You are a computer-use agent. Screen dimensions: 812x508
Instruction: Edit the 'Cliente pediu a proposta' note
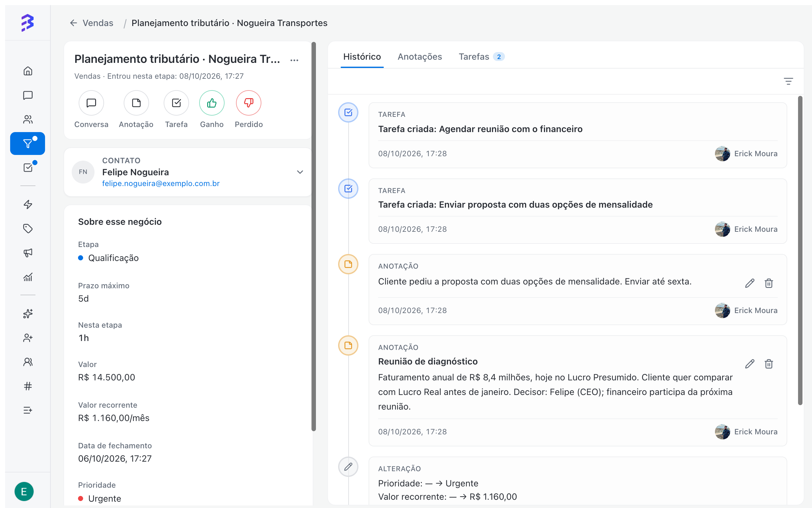click(x=750, y=283)
